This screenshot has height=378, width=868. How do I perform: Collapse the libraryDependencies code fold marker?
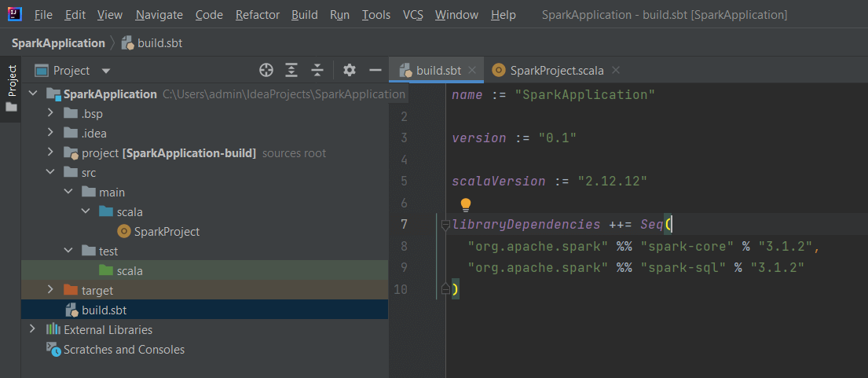[445, 225]
